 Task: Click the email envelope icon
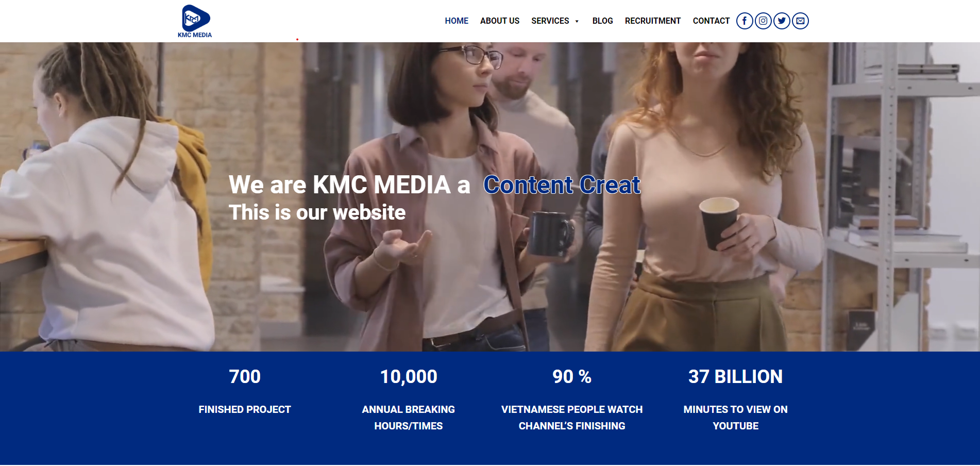pos(800,21)
